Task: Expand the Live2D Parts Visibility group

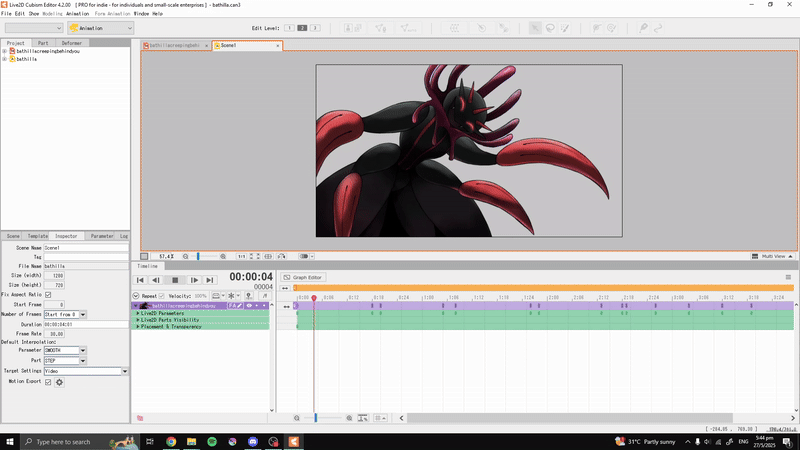Action: pos(138,320)
